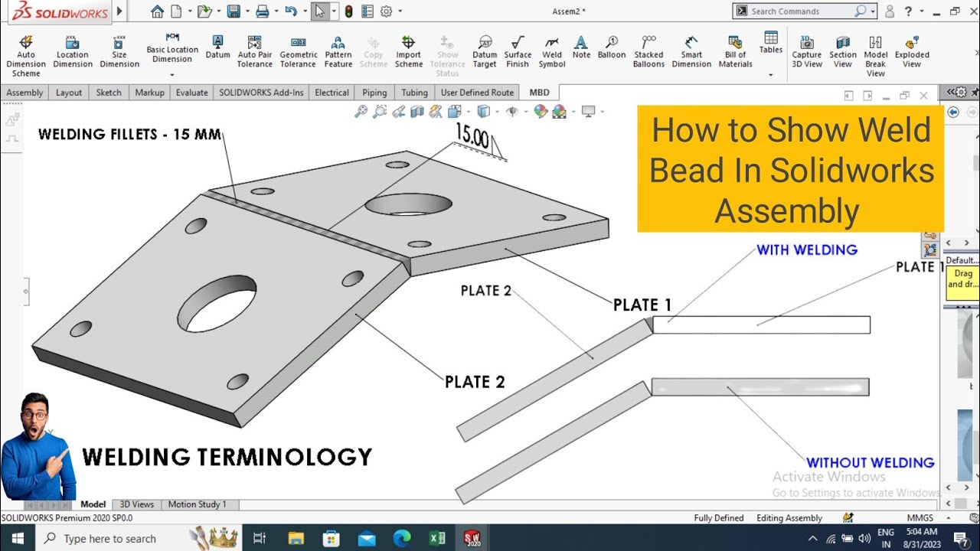Open Microsoft Edge from the taskbar
The height and width of the screenshot is (551, 980).
pos(402,539)
